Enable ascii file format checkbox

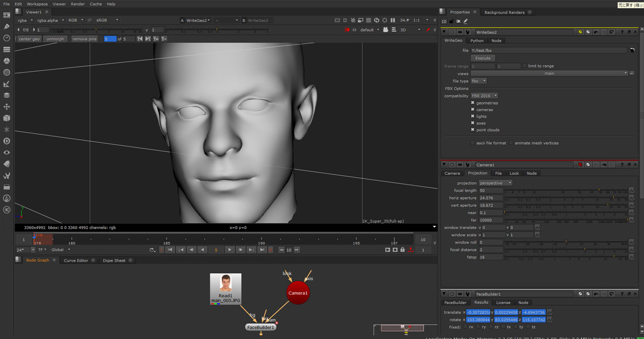pos(472,143)
